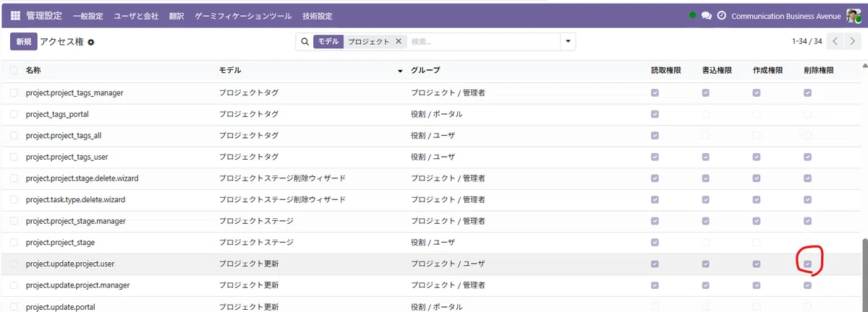
Task: Select row project_tags_portal checkbox
Action: (14, 114)
